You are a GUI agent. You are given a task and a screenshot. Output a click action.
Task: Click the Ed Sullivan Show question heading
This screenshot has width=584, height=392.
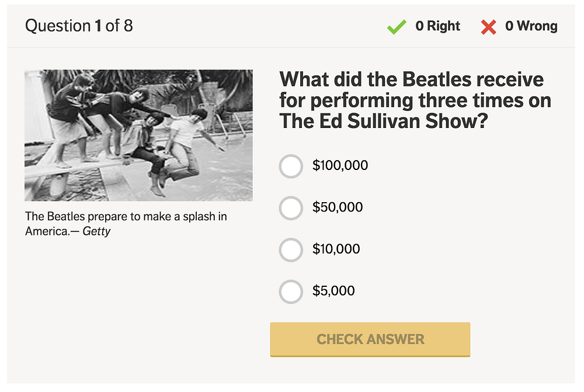[x=415, y=100]
